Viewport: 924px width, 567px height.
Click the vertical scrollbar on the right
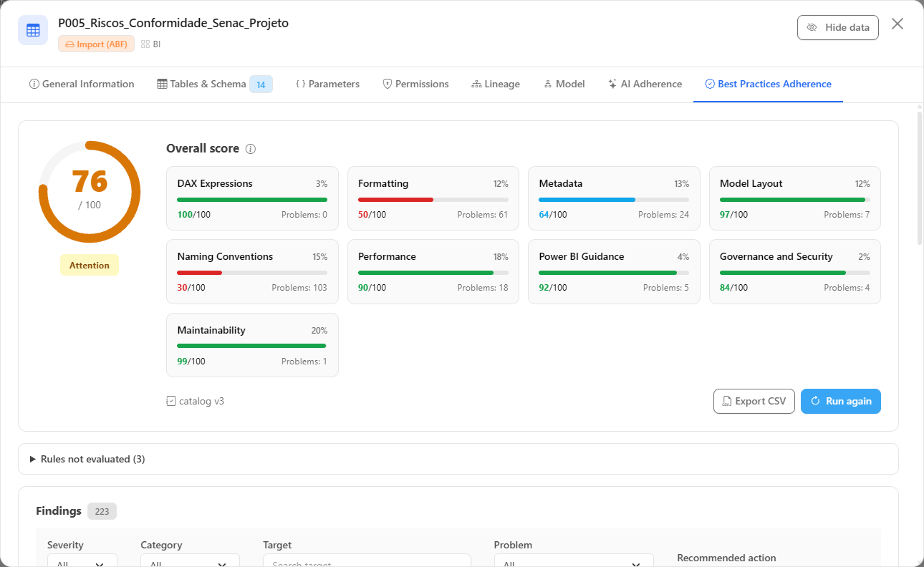coord(920,179)
